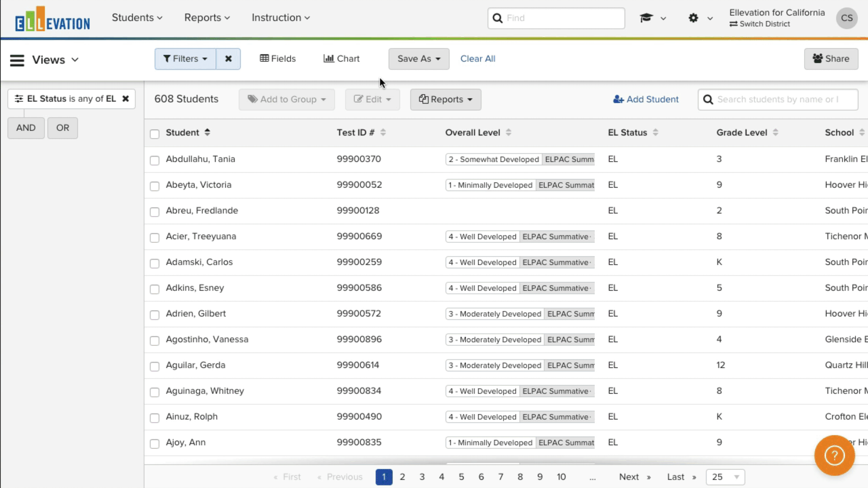The image size is (868, 488).
Task: Click the Share button
Action: click(x=831, y=59)
